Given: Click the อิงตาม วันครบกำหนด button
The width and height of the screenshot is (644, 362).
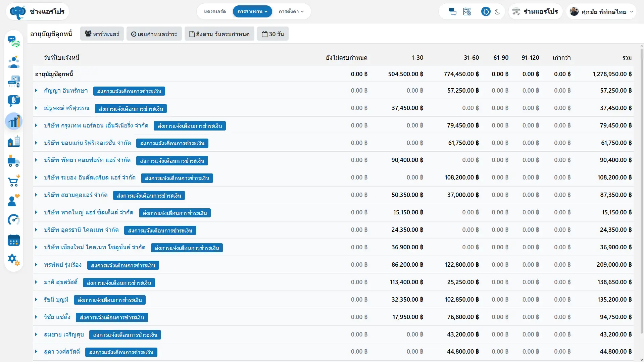Looking at the screenshot, I should pos(219,34).
